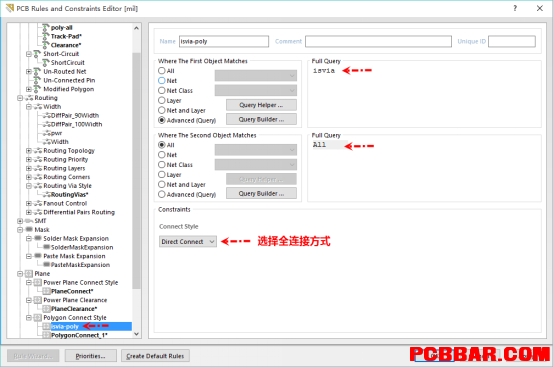Expand the SMT rule category
The width and height of the screenshot is (553, 367).
click(x=20, y=221)
